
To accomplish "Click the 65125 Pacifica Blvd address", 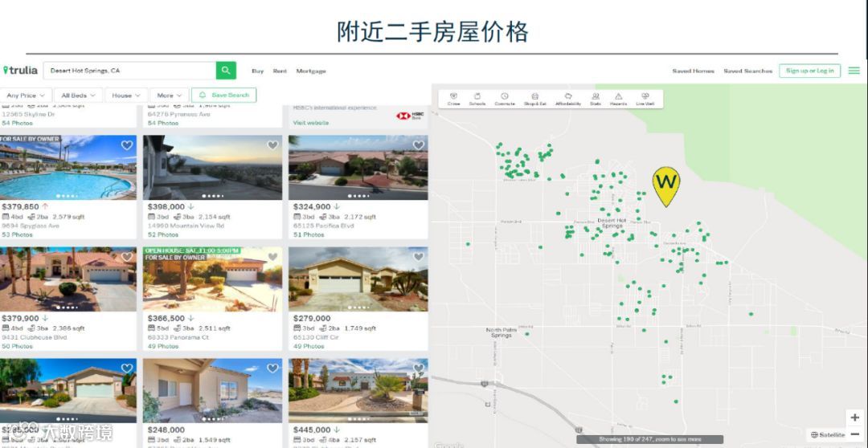I will coord(324,226).
